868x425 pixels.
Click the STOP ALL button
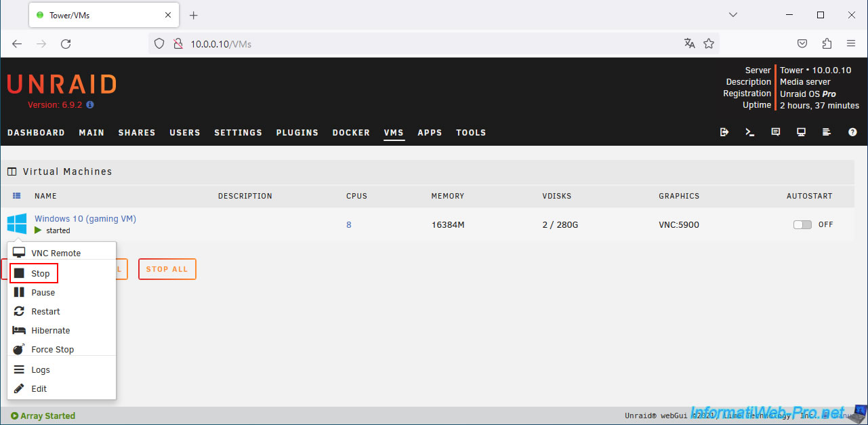167,269
